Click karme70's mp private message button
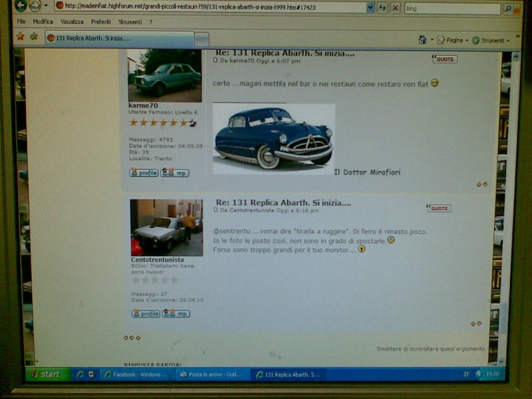Image resolution: width=532 pixels, height=399 pixels. point(175,173)
